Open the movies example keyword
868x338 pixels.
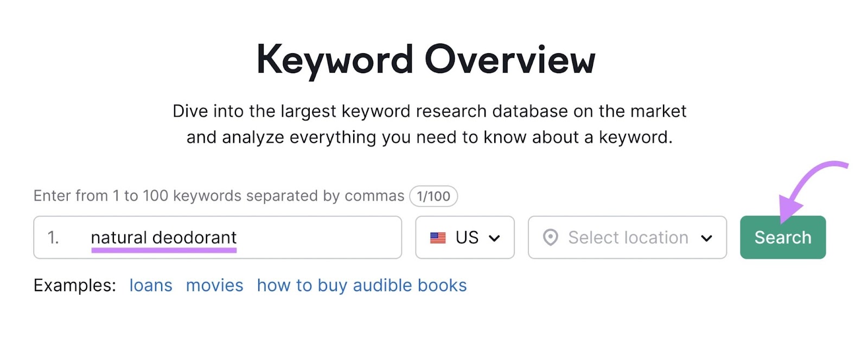click(x=214, y=285)
